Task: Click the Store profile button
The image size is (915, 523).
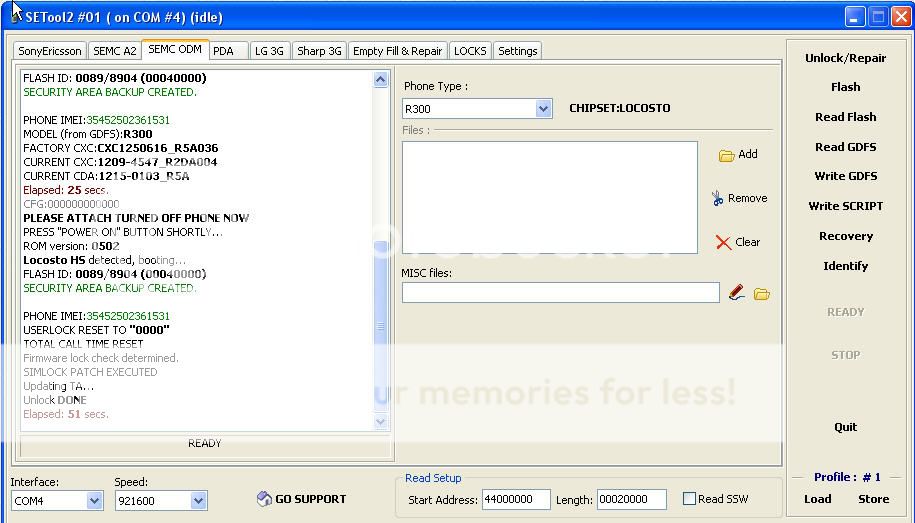Action: (874, 498)
